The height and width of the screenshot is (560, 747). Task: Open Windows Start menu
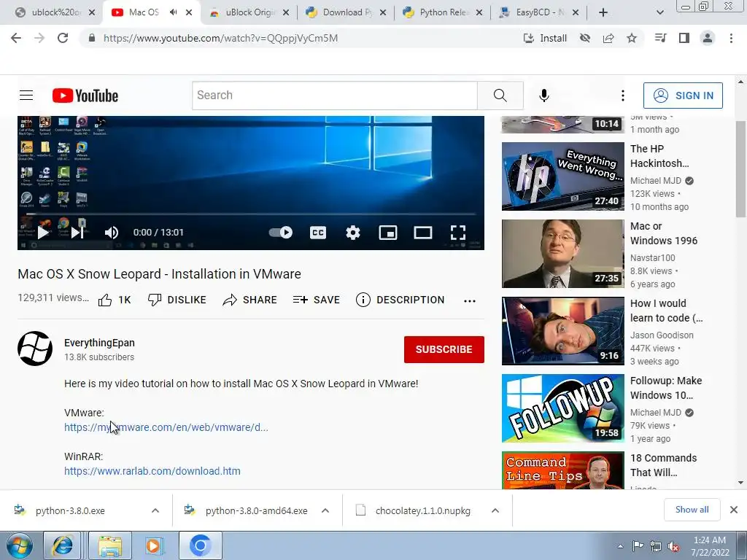tap(19, 545)
